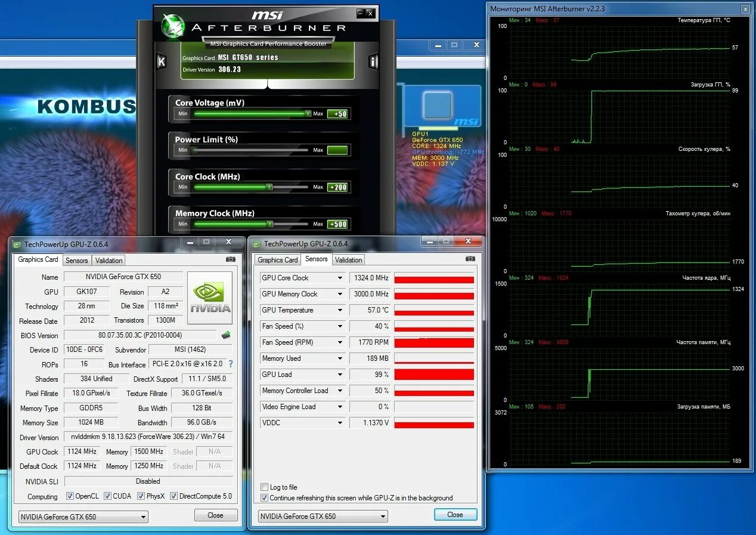Click the Afterburner logo emblem
Screen dimensions: 756x535
point(173,26)
